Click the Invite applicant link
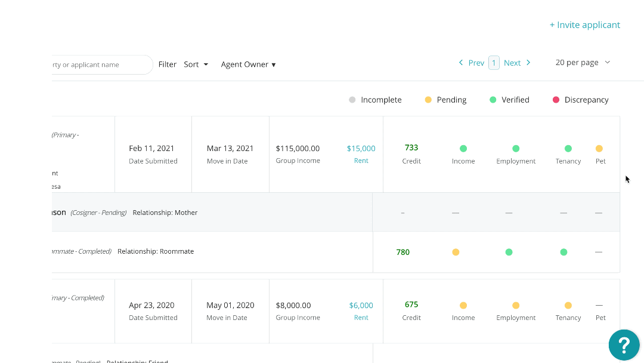644x363 pixels. pos(584,25)
